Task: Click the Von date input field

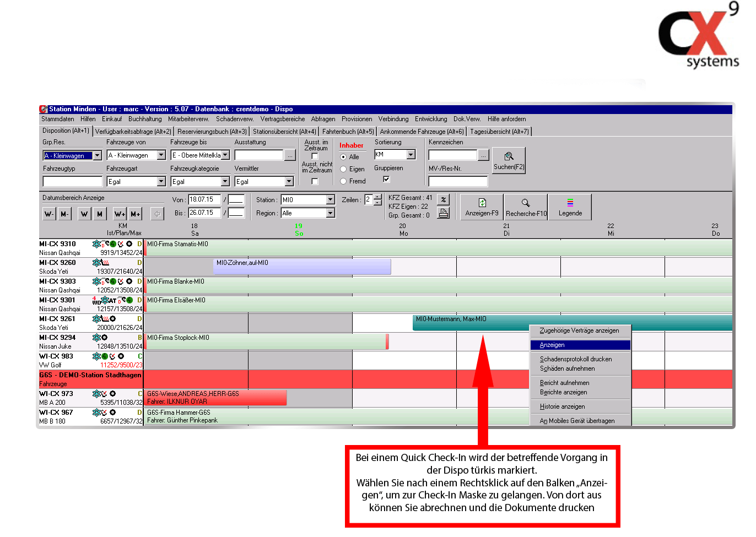Action: 204,199
